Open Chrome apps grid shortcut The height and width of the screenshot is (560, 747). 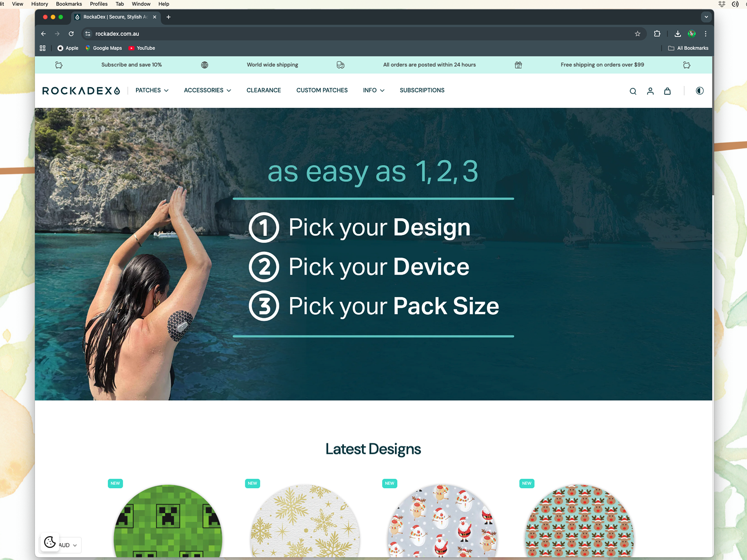[x=43, y=48]
